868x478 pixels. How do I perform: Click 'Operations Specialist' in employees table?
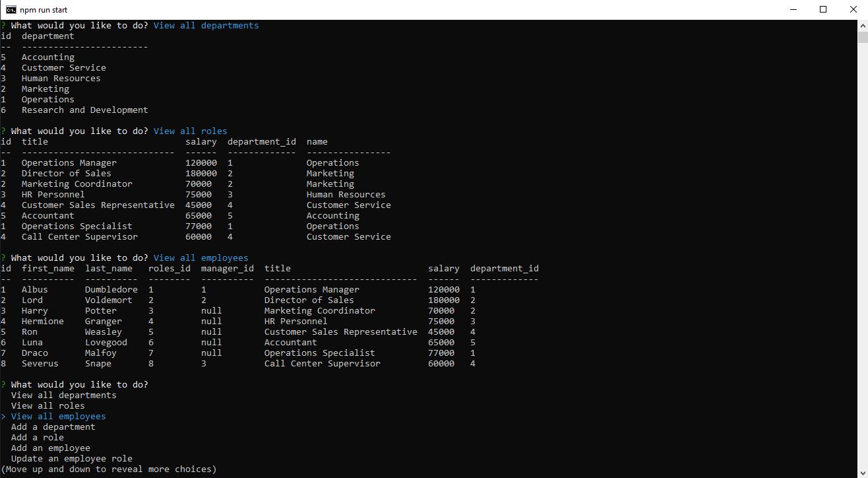[319, 353]
